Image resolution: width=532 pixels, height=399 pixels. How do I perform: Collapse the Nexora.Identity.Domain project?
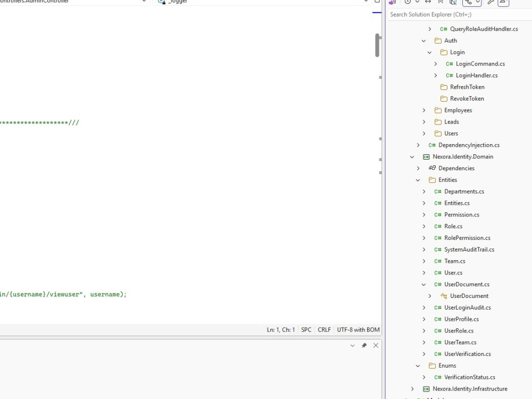tap(412, 157)
